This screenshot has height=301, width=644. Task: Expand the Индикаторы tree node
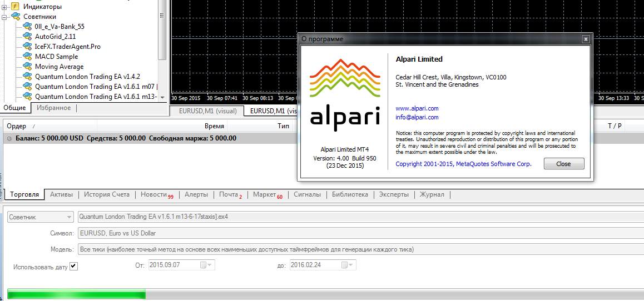click(4, 7)
